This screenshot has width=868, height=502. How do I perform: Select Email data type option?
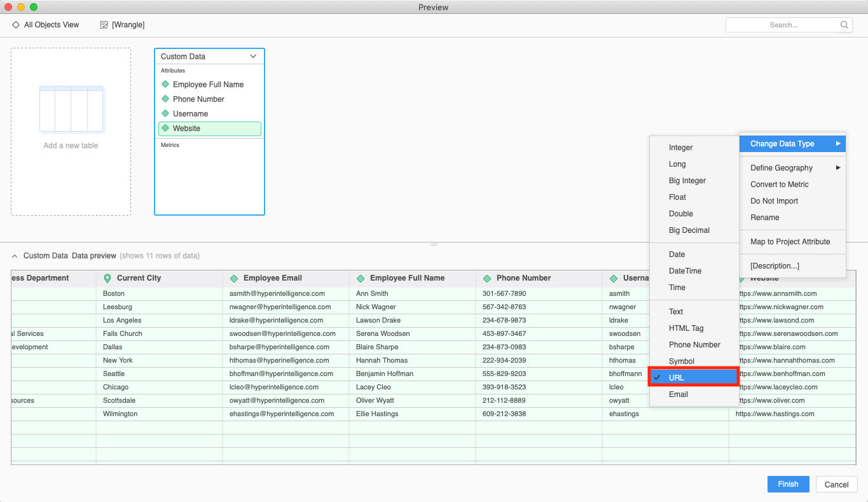(x=679, y=394)
